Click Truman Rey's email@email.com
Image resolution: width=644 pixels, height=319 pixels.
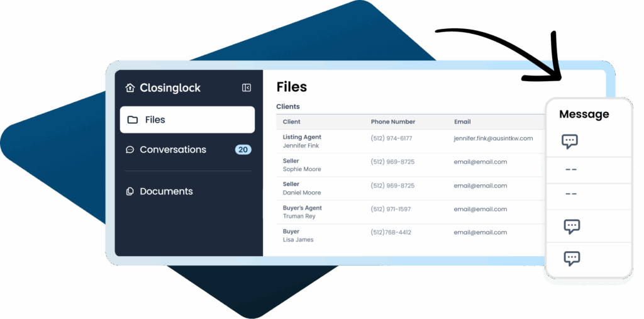480,210
